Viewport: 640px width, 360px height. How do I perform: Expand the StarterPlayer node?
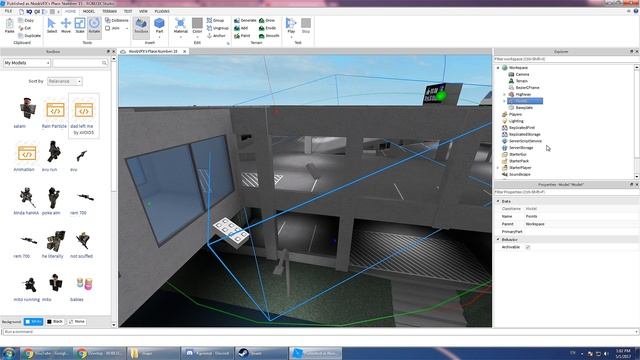[498, 168]
